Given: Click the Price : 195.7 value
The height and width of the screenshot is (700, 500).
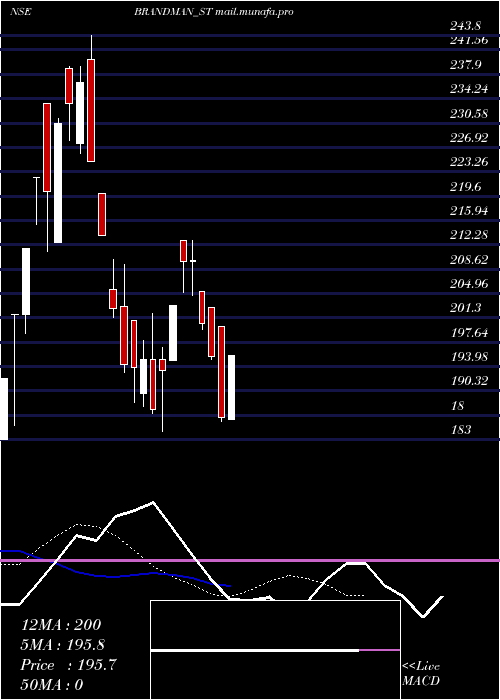Looking at the screenshot, I should coord(68,665).
